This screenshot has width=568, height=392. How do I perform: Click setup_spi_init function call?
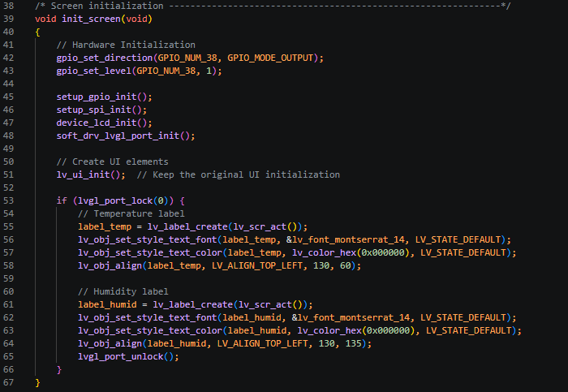point(93,110)
